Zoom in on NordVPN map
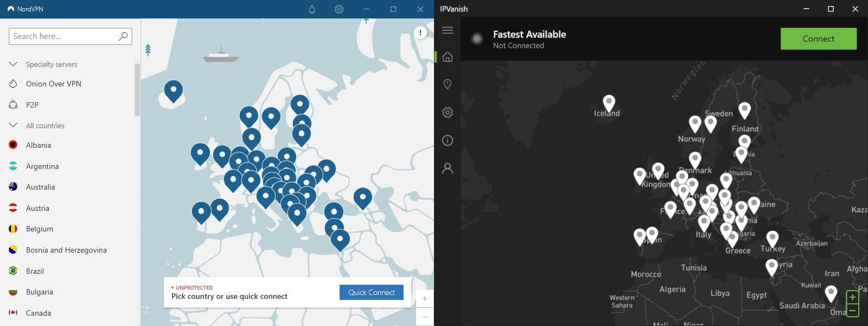868x326 pixels. coord(425,298)
